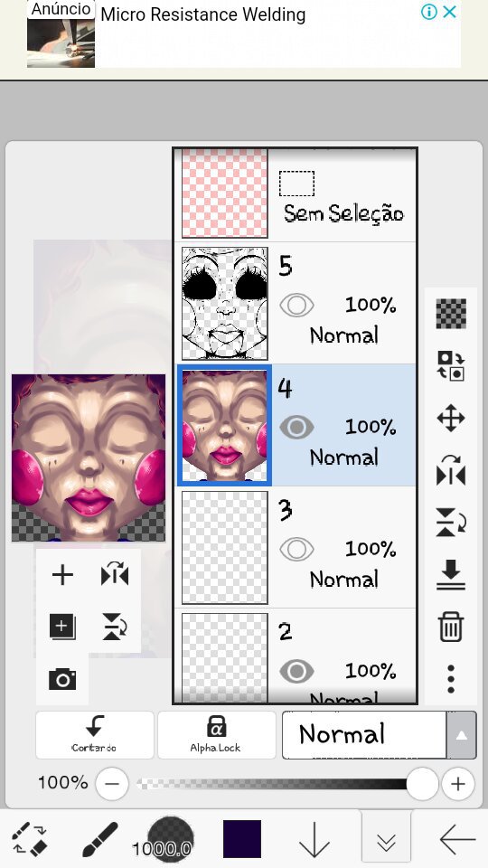Enable the Alpha Lock button
The width and height of the screenshot is (488, 868).
tap(216, 734)
